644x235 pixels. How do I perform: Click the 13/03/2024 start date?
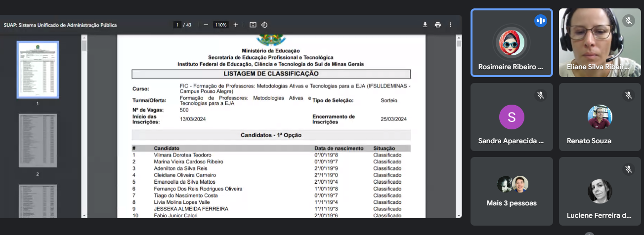(192, 119)
